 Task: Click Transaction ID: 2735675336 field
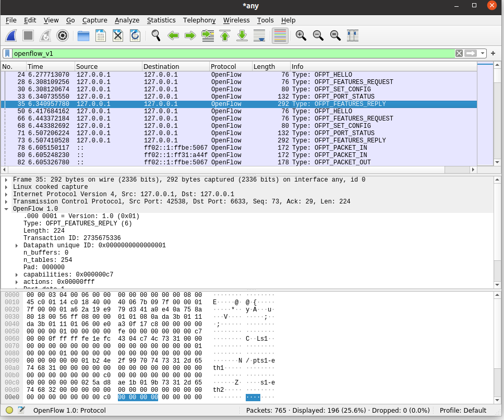click(x=72, y=238)
